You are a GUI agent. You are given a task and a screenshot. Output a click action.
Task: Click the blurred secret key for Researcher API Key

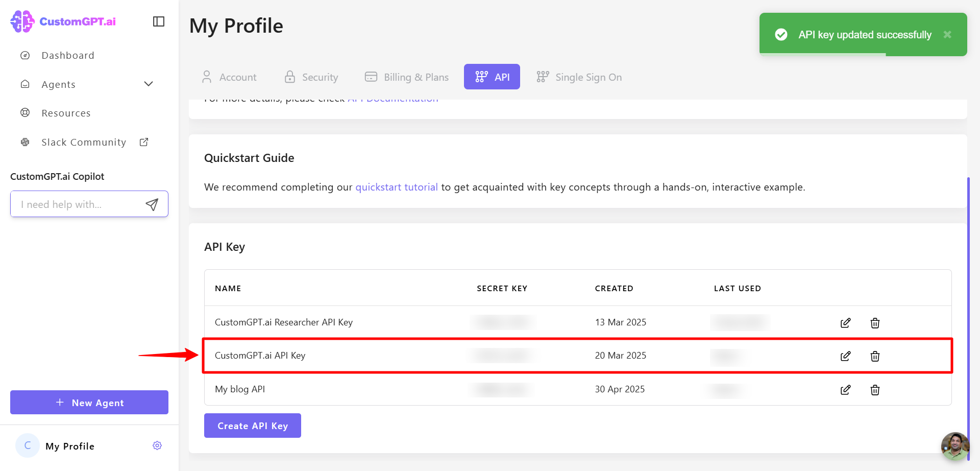(502, 322)
